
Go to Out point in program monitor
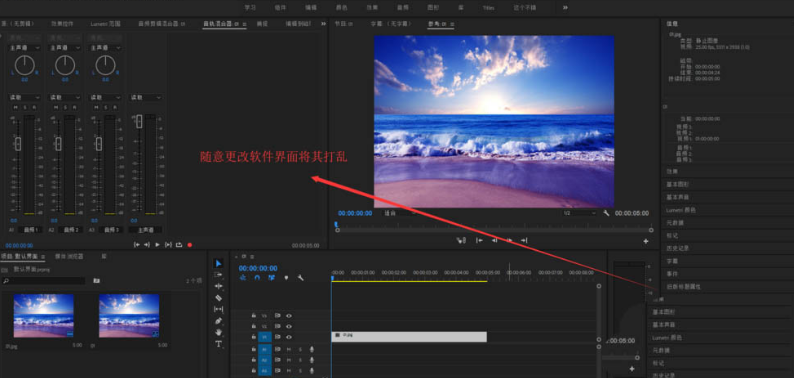[525, 241]
